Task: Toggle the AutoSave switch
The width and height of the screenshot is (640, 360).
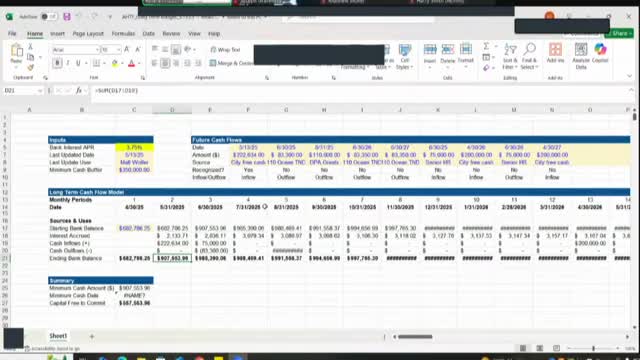Action: 49,17
